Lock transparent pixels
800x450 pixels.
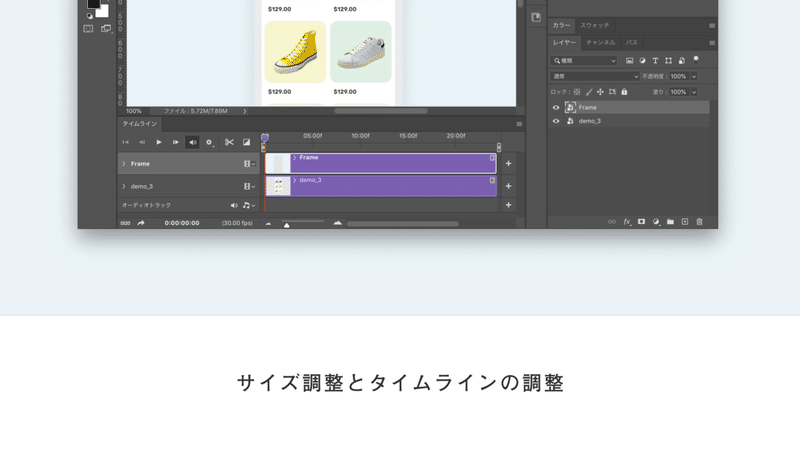pos(577,92)
